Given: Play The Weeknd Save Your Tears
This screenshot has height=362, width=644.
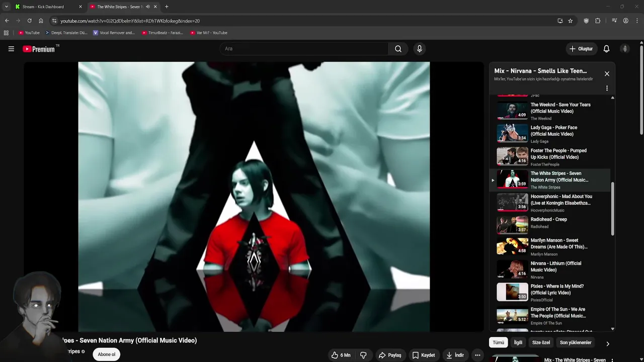Looking at the screenshot, I should pos(550,111).
